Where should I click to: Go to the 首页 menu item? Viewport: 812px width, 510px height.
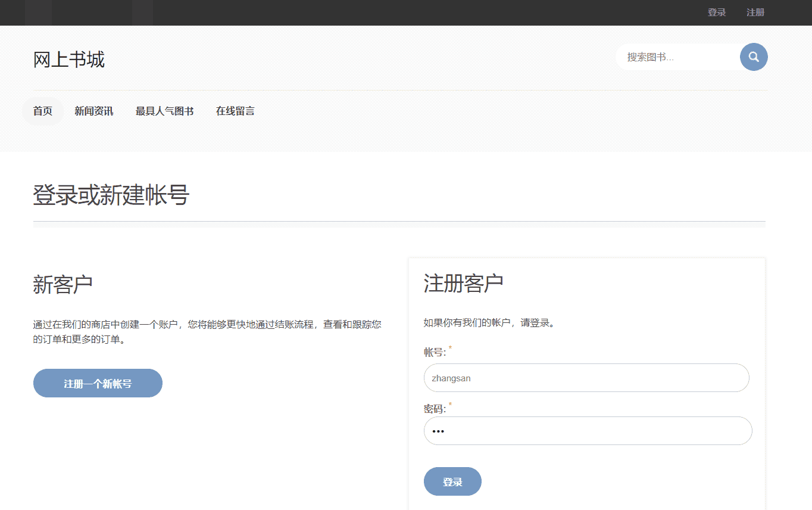tap(43, 111)
